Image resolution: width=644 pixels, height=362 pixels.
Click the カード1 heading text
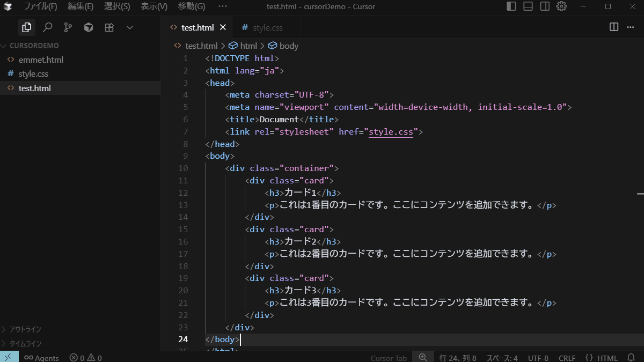click(x=302, y=193)
